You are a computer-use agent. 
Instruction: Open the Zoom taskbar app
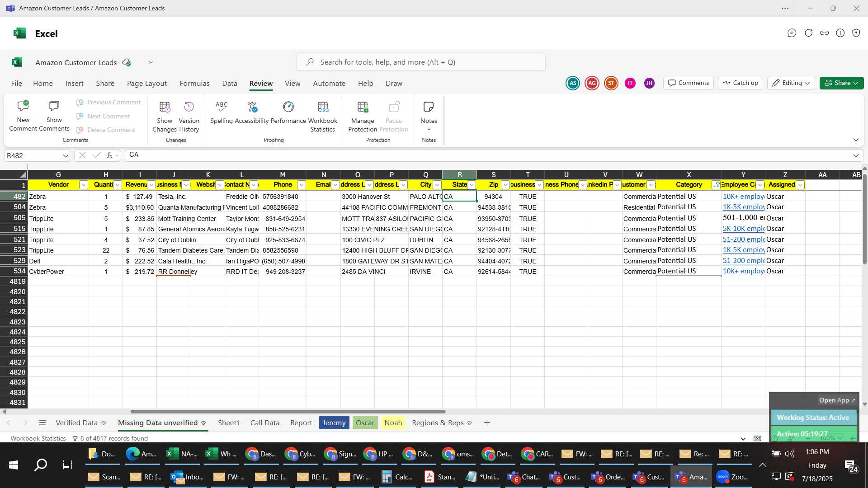pos(732,477)
